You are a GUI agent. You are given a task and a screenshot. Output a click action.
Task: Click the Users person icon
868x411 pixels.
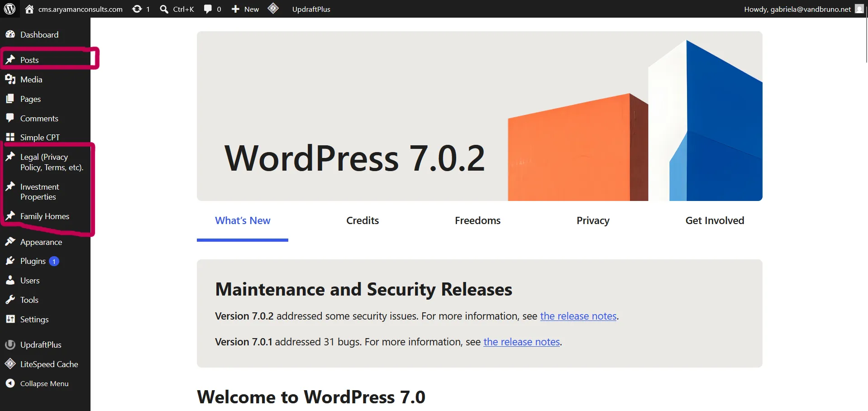[x=10, y=280]
